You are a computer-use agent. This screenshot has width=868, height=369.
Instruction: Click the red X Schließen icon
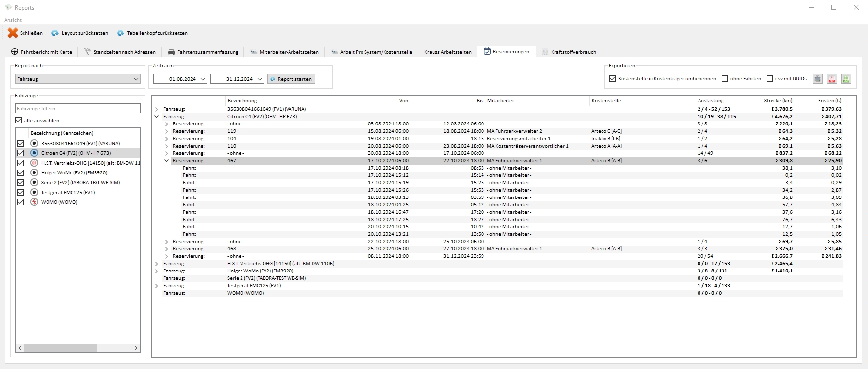point(13,33)
